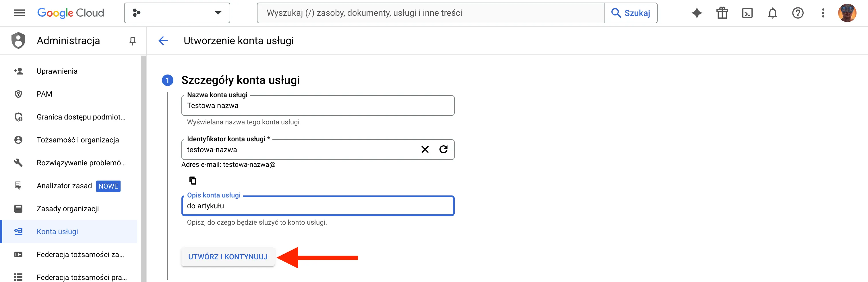Click the Opis konta usługi field
The width and height of the screenshot is (868, 282).
tap(318, 205)
